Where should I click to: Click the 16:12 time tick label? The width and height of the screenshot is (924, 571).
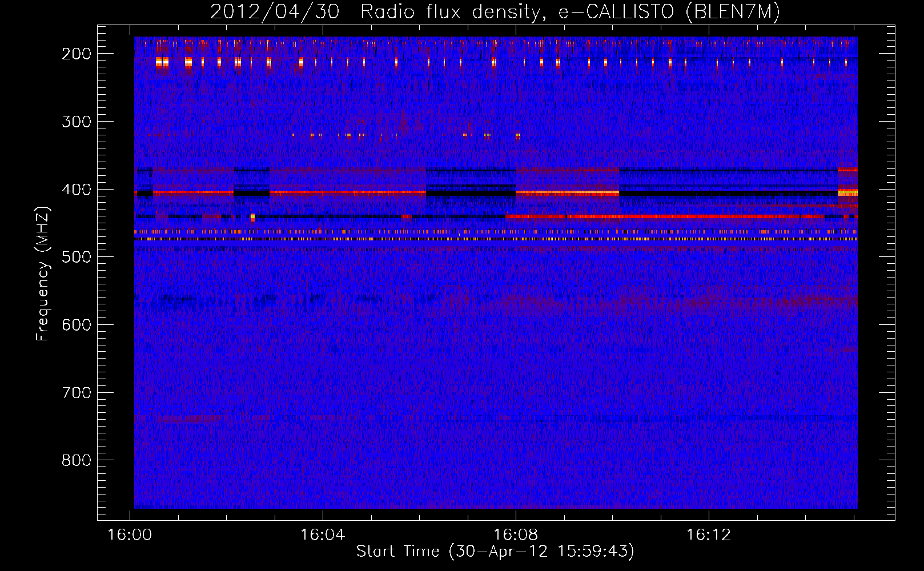pos(709,534)
